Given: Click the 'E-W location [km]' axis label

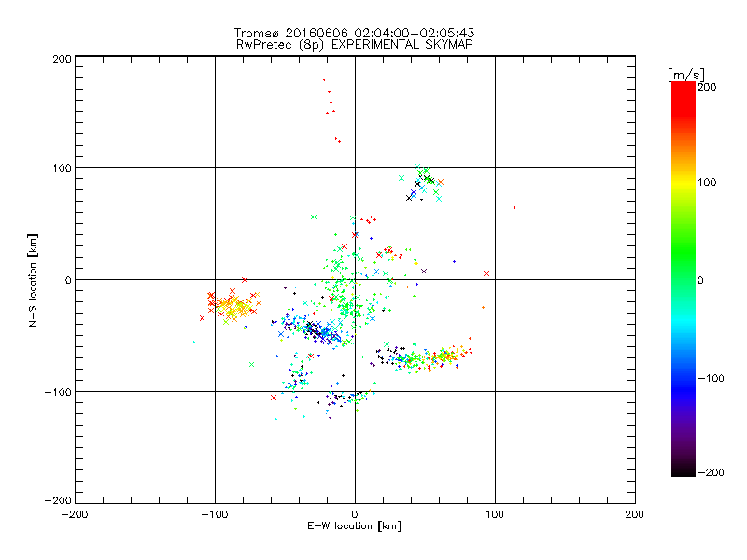Looking at the screenshot, I should (354, 526).
